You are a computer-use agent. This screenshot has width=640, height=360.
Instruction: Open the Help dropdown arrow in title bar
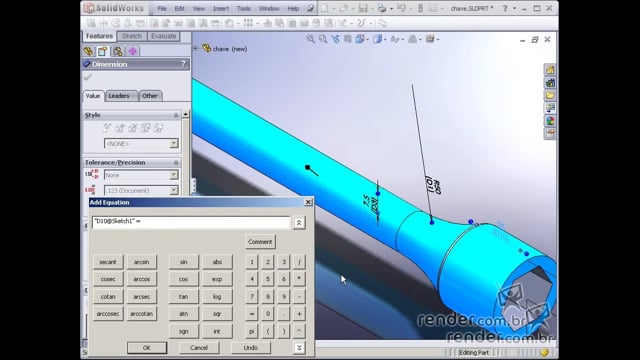[515, 8]
